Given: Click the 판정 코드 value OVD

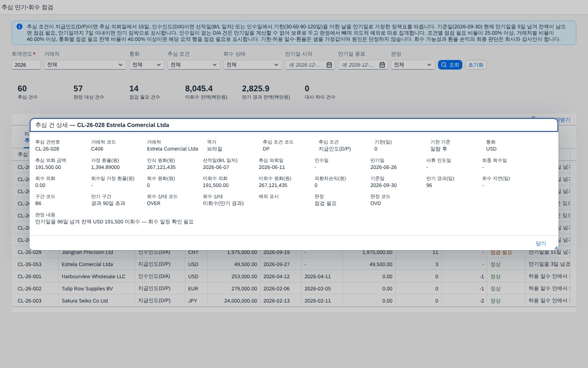Looking at the screenshot, I should pos(376,203).
